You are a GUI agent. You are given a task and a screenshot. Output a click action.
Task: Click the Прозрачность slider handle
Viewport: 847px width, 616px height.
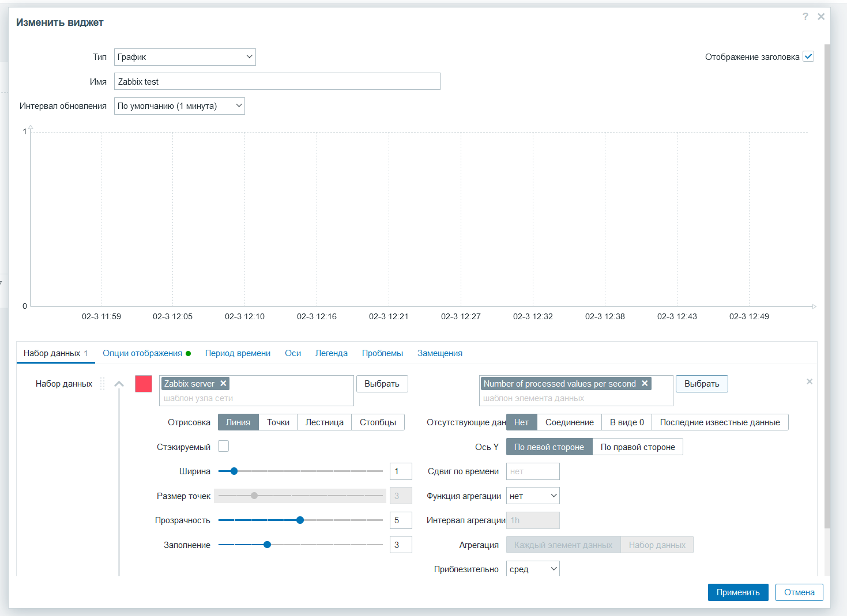(x=300, y=520)
